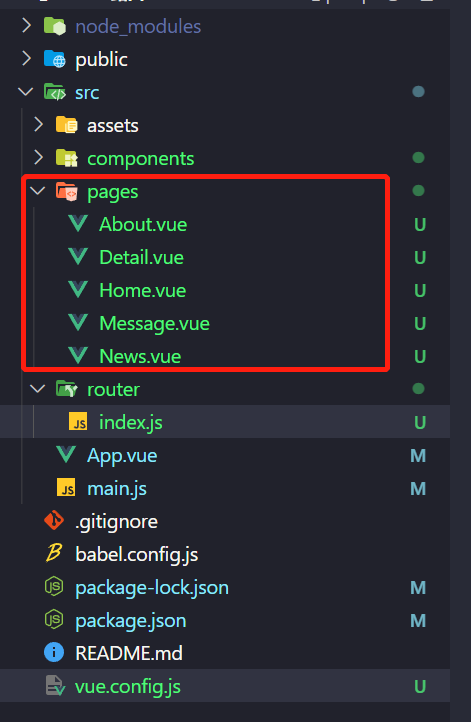Image resolution: width=471 pixels, height=722 pixels.
Task: Collapse the src folder chevron
Action: click(26, 92)
